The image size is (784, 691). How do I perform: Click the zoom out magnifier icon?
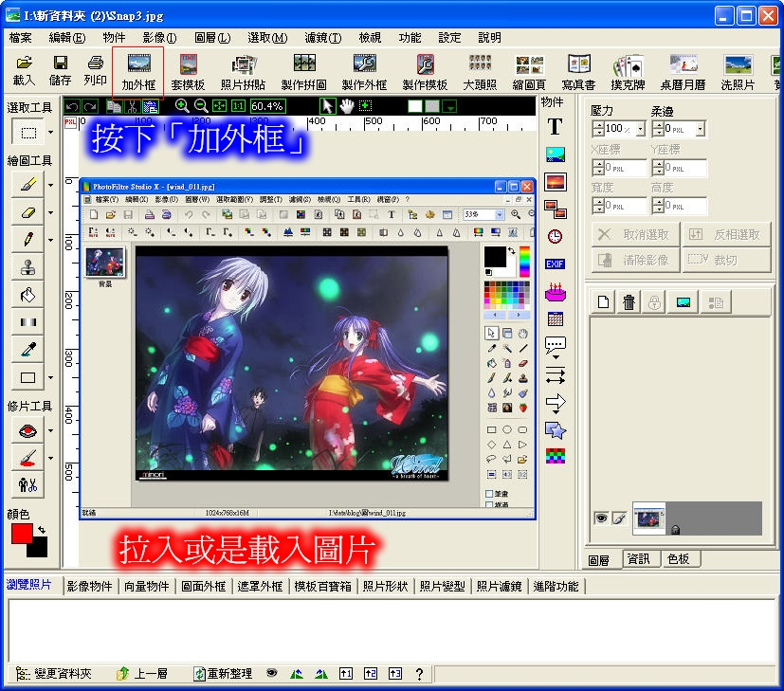pyautogui.click(x=201, y=106)
